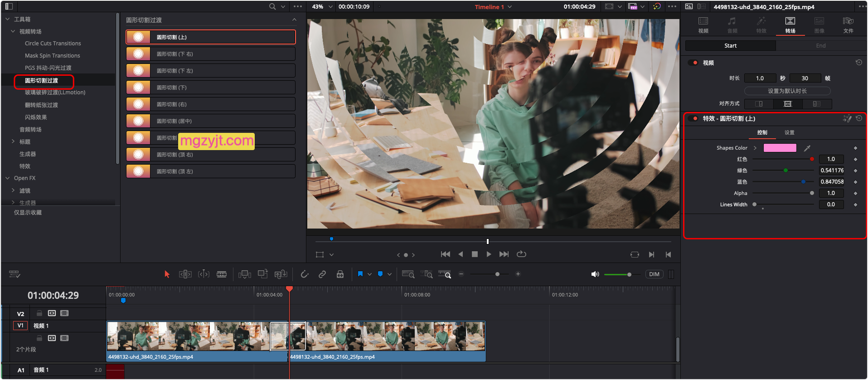Image resolution: width=868 pixels, height=380 pixels.
Task: Toggle the 视频 section enable switch
Action: 693,63
